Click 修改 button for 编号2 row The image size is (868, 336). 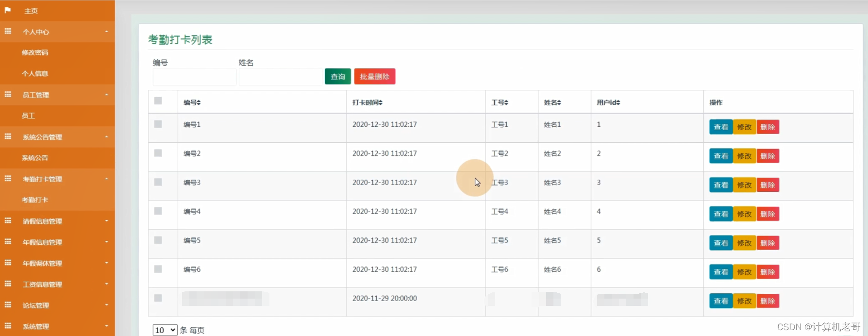pos(744,156)
